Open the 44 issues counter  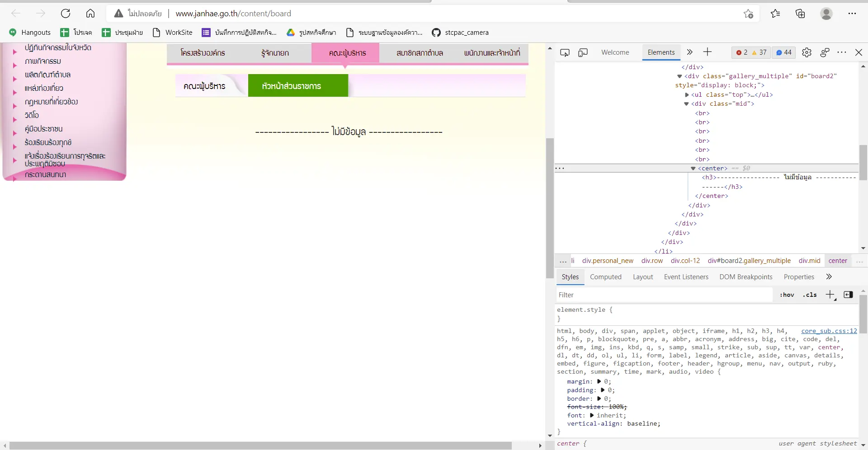[784, 52]
